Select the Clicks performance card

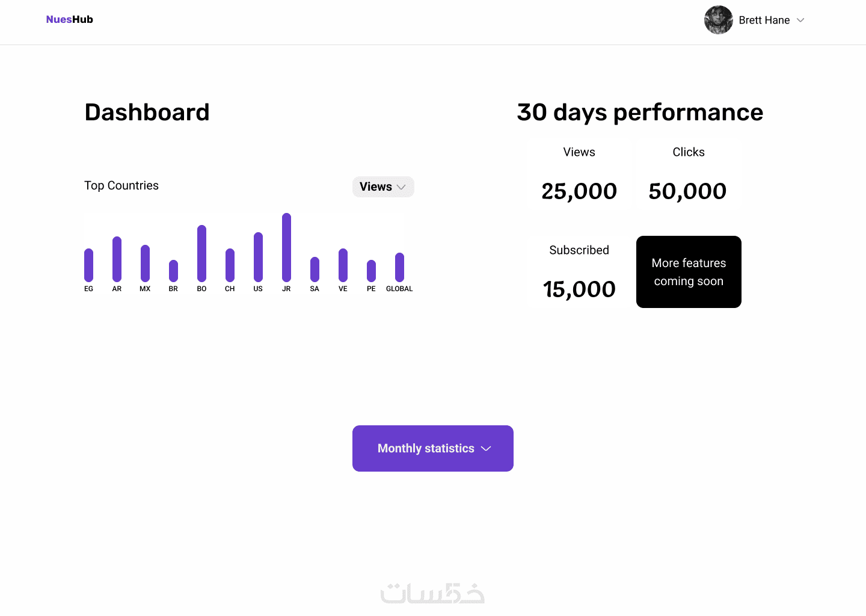pos(688,174)
